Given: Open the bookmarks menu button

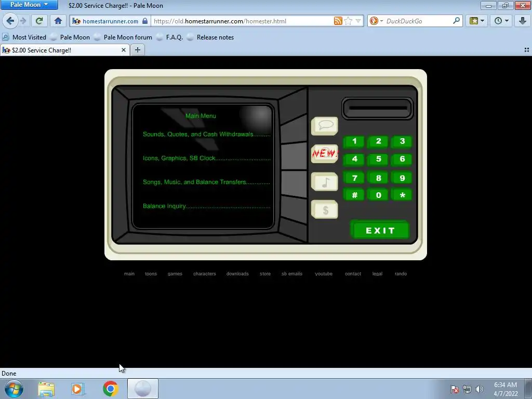Looking at the screenshot, I should 477,21.
